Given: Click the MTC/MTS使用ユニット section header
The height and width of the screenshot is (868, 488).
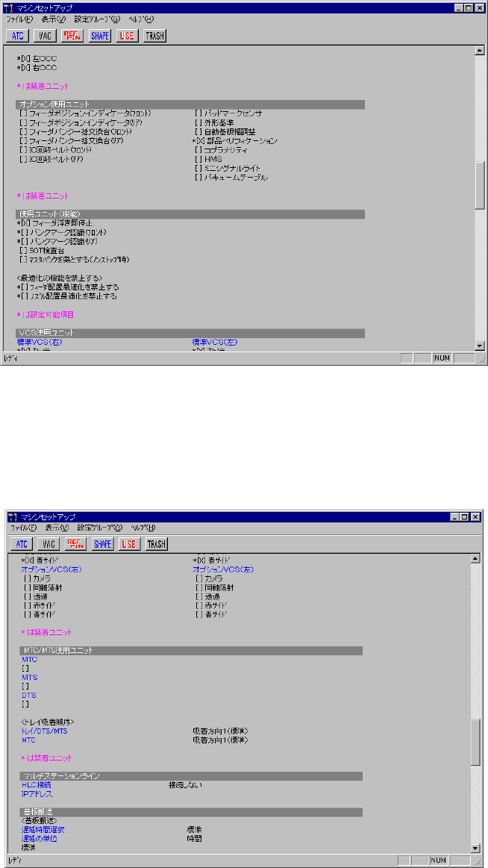Looking at the screenshot, I should pos(190,651).
